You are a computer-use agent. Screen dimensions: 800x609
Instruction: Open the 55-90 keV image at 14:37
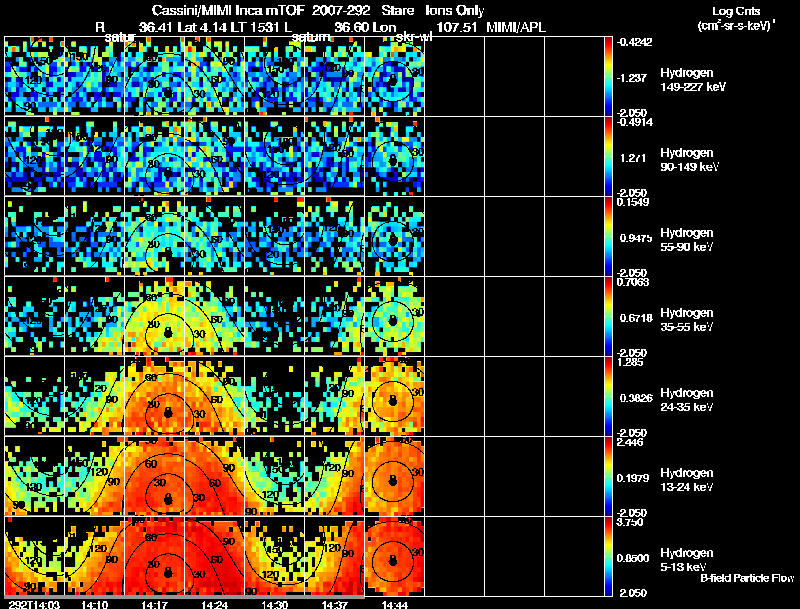tap(334, 236)
